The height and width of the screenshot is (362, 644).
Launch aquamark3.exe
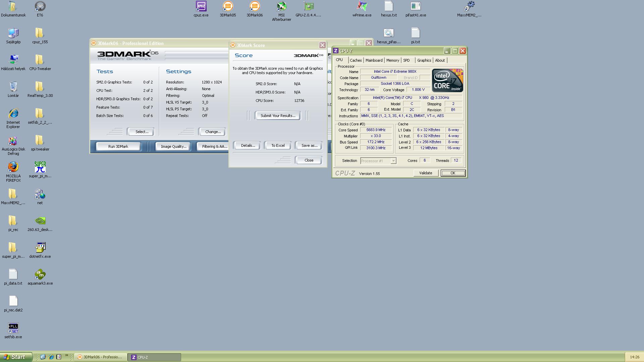[40, 277]
